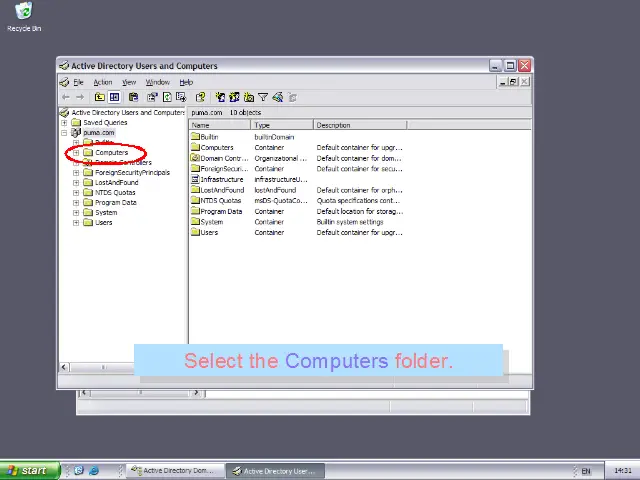The width and height of the screenshot is (640, 480).
Task: Expand the Program Data tree node
Action: point(76,202)
